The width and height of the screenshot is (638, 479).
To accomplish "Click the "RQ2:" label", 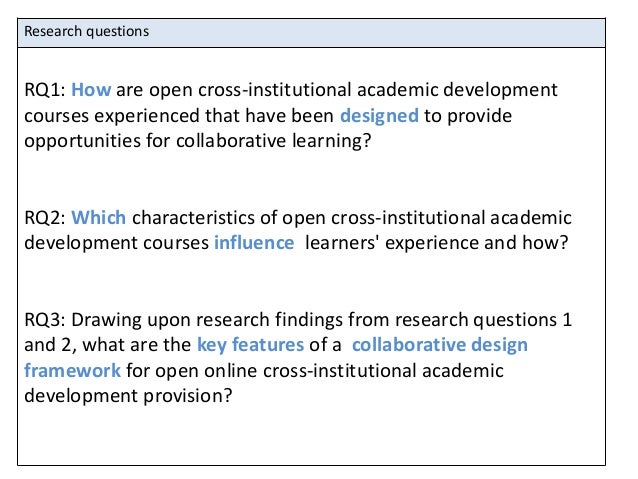I will (45, 218).
